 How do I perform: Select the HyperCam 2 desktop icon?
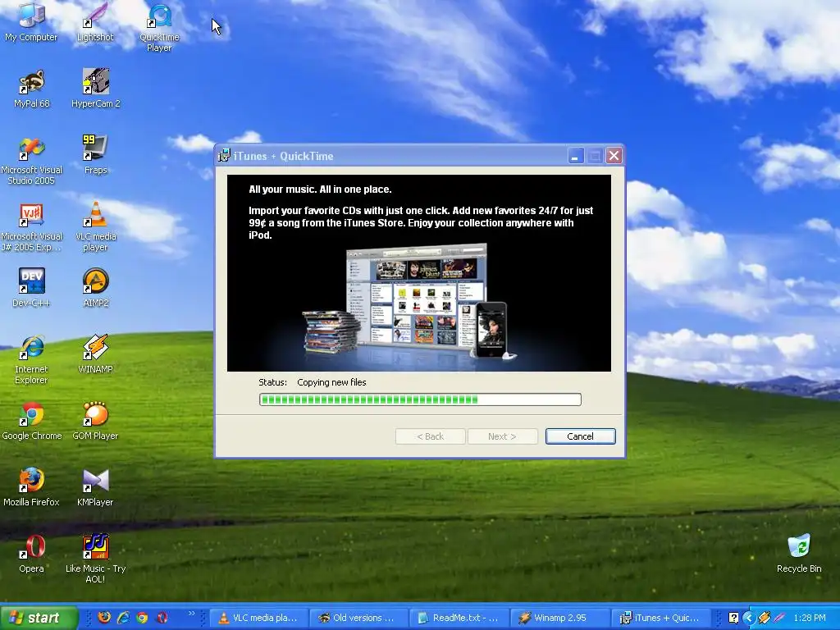(95, 89)
